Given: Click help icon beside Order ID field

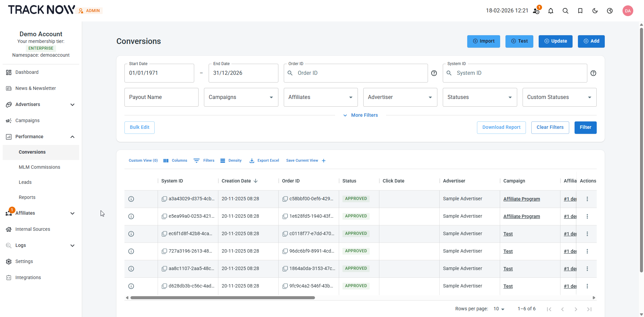Looking at the screenshot, I should point(434,73).
